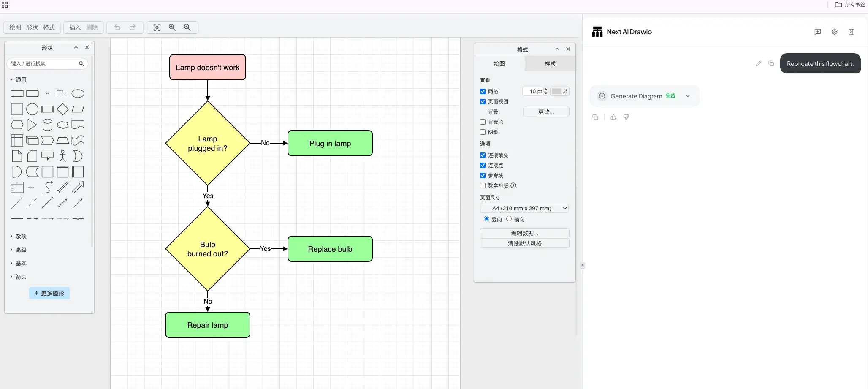The height and width of the screenshot is (389, 868).
Task: Click the undo arrow in toolbar
Action: pyautogui.click(x=117, y=27)
